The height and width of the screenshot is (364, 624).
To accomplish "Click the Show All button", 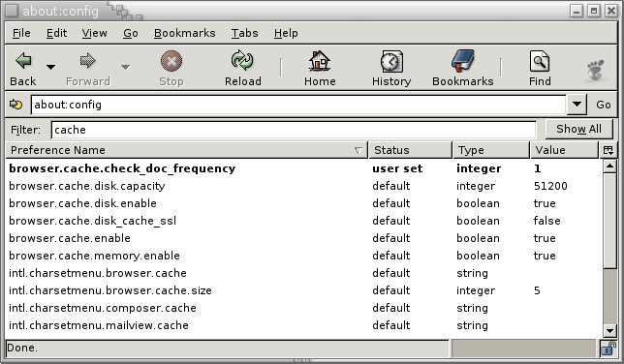I will pos(578,129).
